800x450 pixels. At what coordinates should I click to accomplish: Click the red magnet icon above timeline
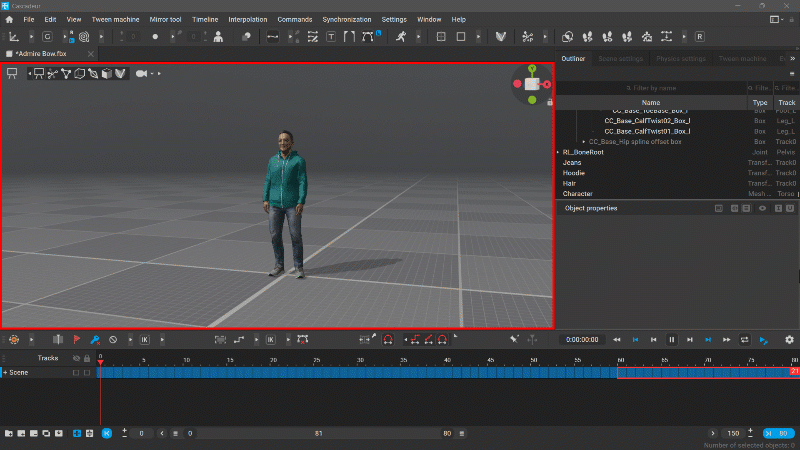[388, 340]
